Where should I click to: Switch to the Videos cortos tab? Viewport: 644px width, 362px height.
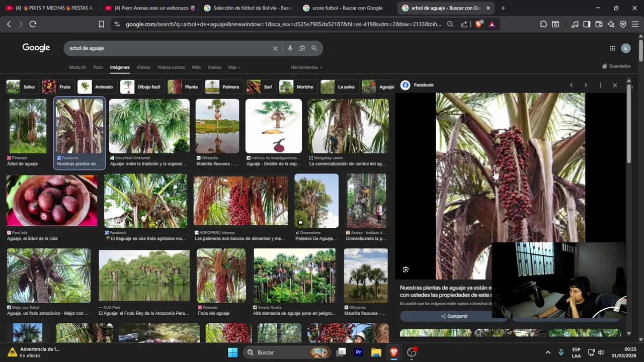171,67
